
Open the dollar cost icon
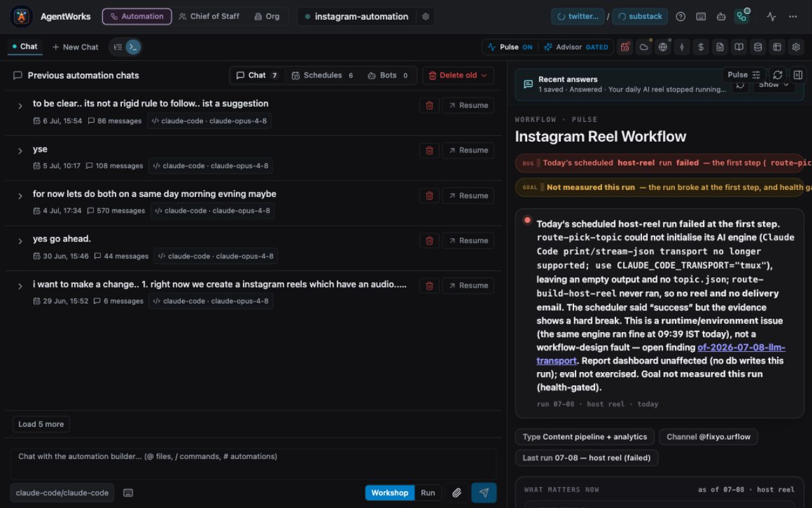click(x=701, y=47)
